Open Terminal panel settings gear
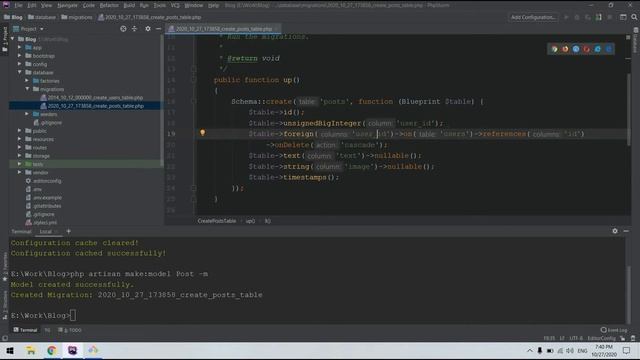 click(x=615, y=231)
